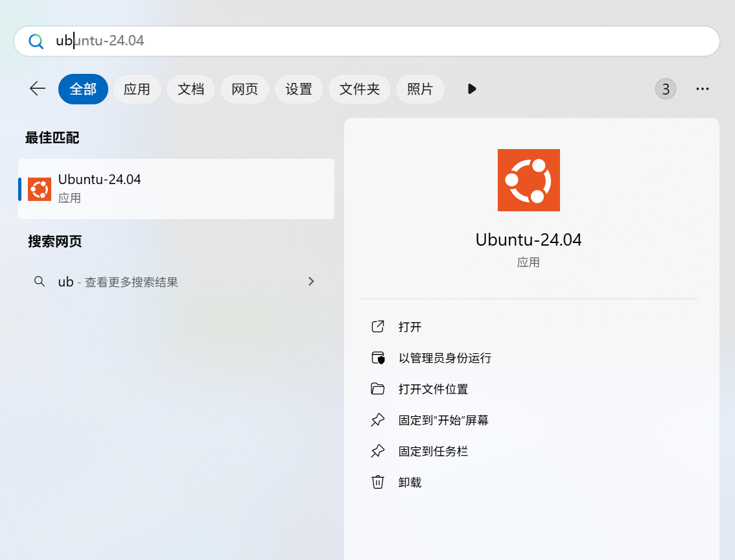Show more filters with the play arrow

[472, 89]
